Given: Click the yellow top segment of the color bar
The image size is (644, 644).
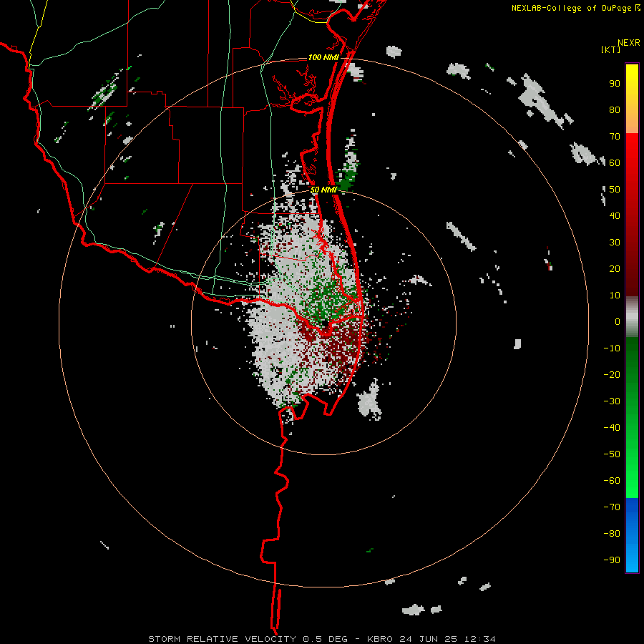Looking at the screenshot, I should point(632,99).
